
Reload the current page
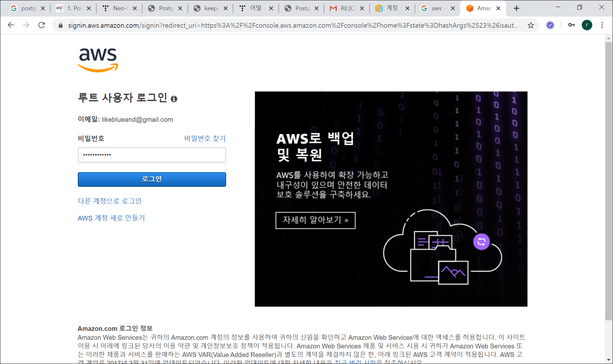point(41,25)
